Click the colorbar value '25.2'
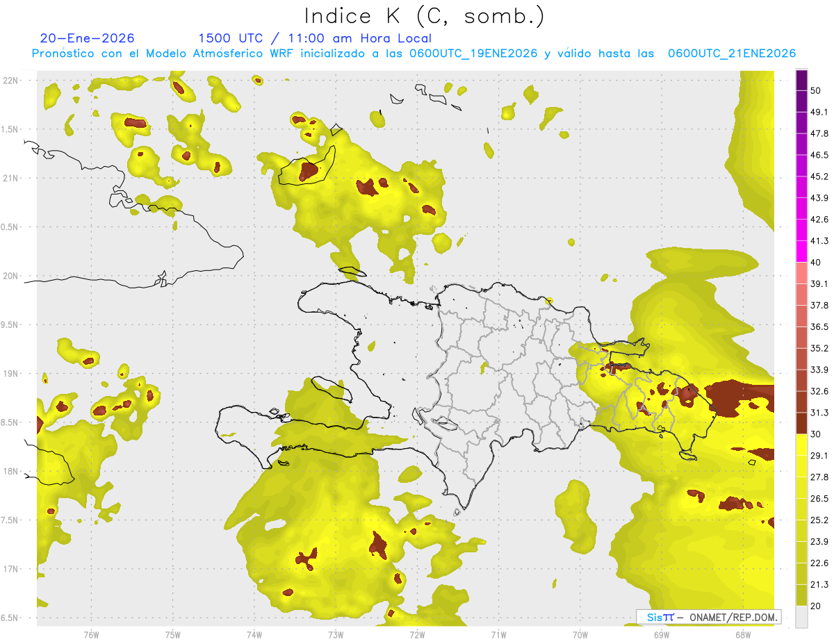The width and height of the screenshot is (834, 644). point(819,520)
